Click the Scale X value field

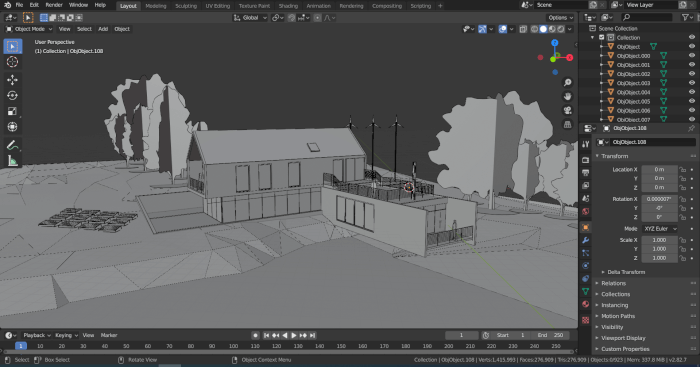coord(659,240)
